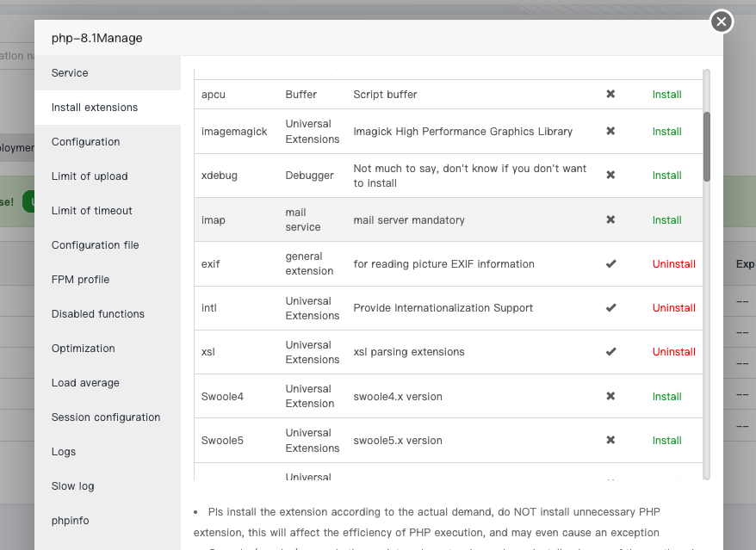Open the Service tab
The height and width of the screenshot is (550, 756).
pos(70,73)
